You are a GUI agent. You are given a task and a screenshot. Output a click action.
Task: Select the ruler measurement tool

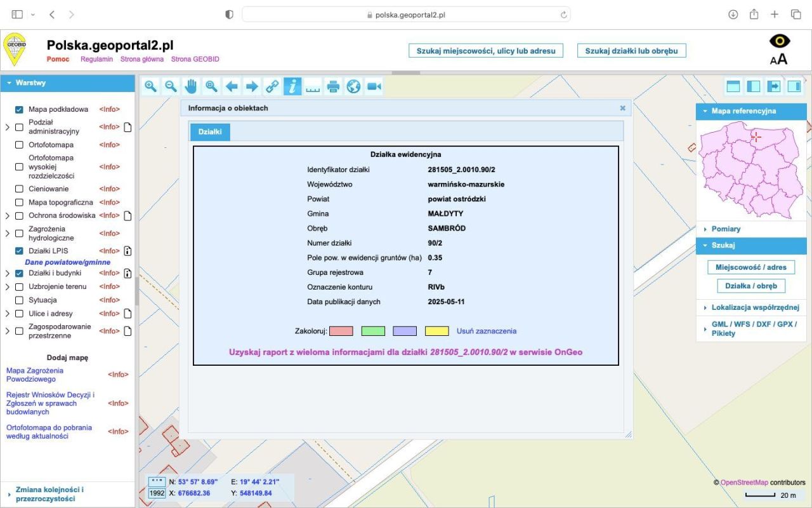(313, 86)
